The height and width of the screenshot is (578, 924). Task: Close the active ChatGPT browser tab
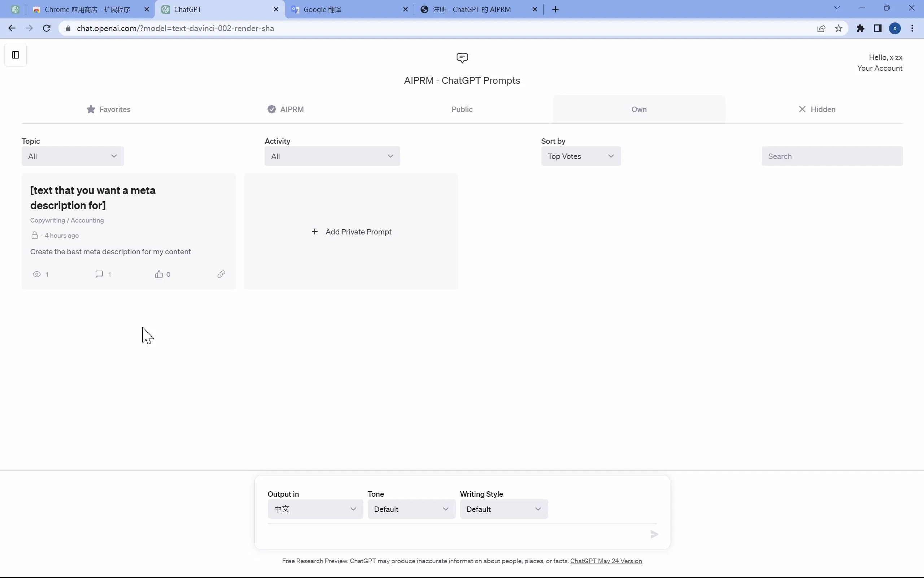coord(276,9)
